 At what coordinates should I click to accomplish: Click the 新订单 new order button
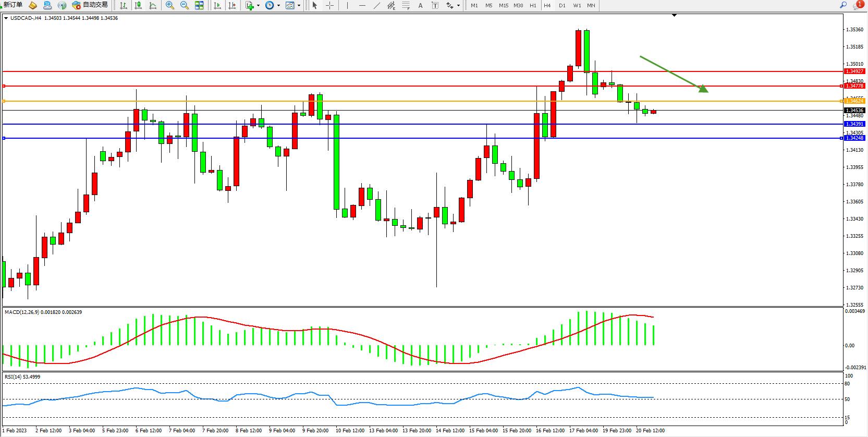(13, 5)
